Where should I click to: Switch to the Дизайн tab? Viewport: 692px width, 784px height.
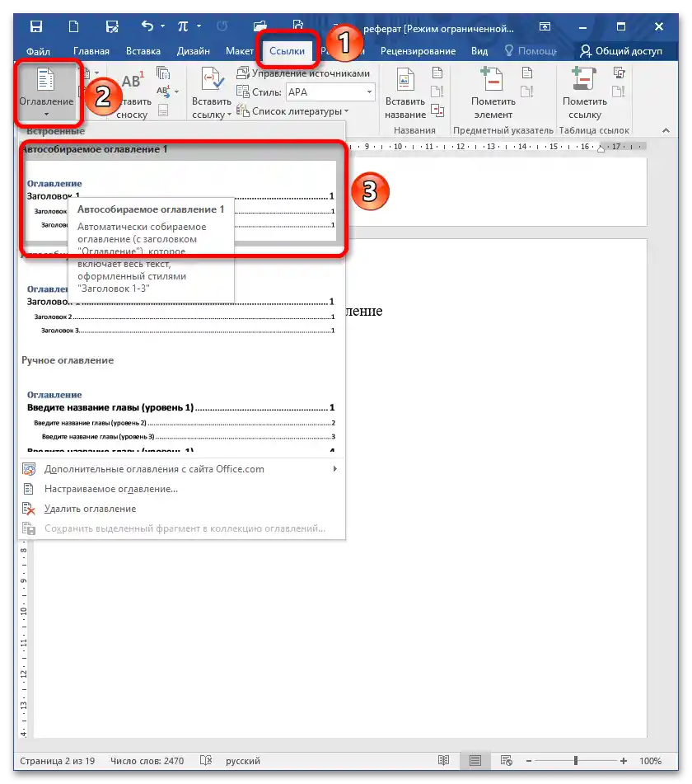tap(193, 51)
